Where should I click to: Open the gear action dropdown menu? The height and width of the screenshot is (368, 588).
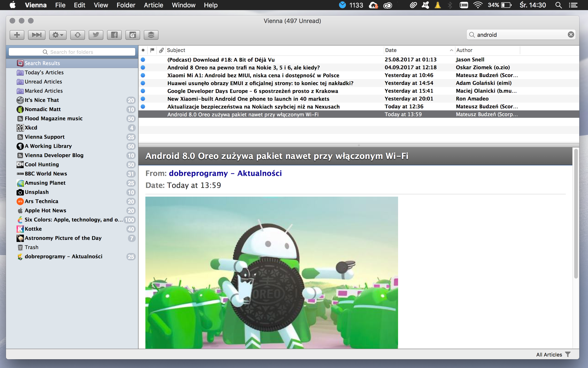pyautogui.click(x=58, y=35)
